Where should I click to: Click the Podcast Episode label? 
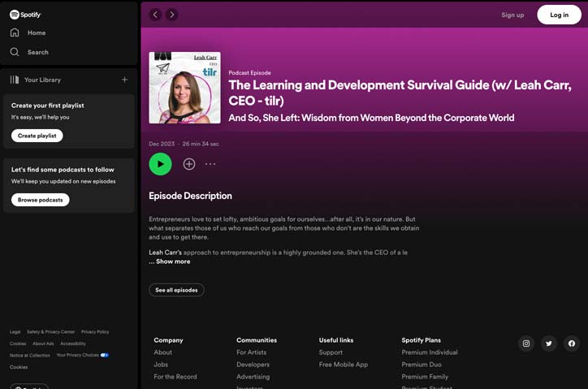tap(250, 73)
